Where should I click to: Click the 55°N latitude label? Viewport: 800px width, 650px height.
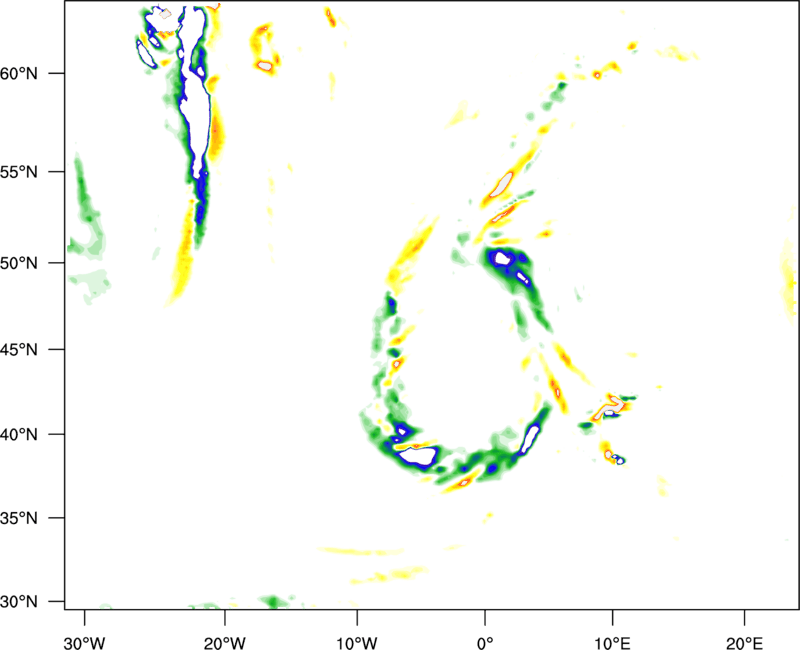point(19,172)
